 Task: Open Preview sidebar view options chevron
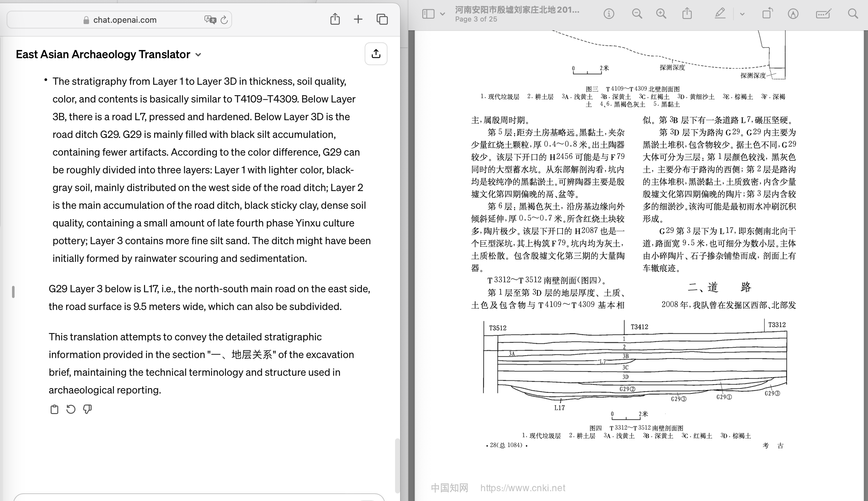443,14
